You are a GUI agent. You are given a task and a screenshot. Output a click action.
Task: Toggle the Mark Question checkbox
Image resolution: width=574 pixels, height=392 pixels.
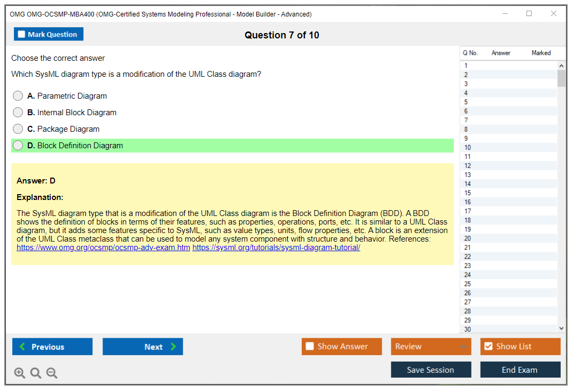point(22,35)
